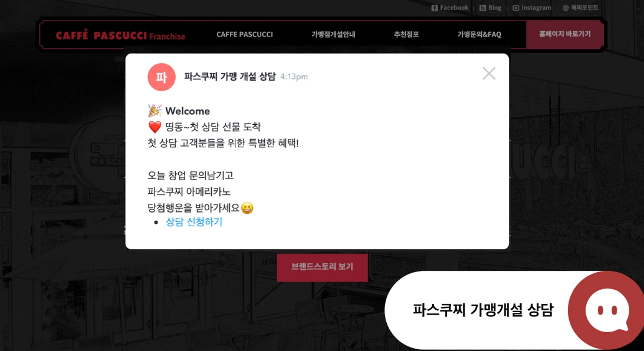Follow the 상담 신청하기 link

[194, 222]
